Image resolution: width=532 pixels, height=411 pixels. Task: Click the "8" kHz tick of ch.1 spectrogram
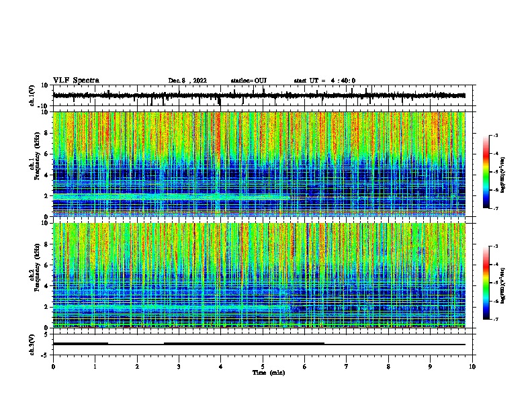pos(46,133)
